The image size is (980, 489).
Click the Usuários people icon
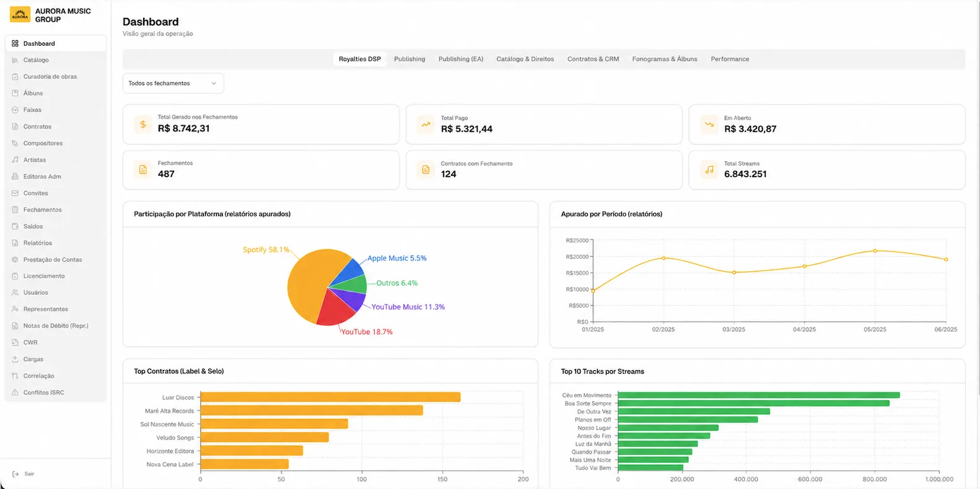pyautogui.click(x=15, y=292)
